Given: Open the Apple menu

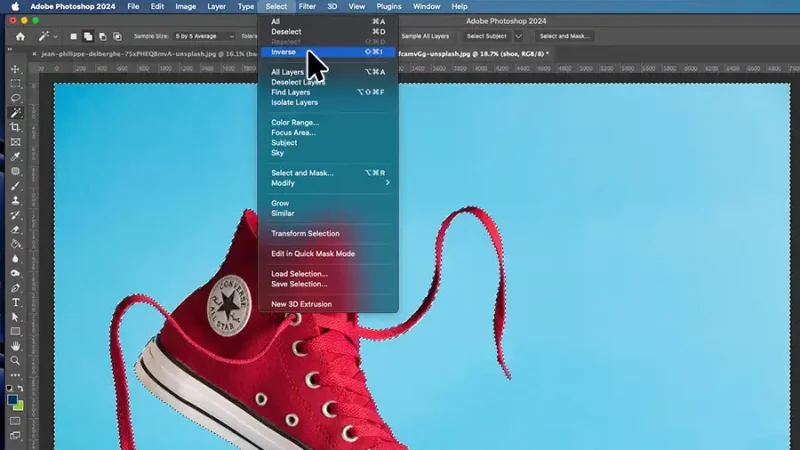Looking at the screenshot, I should [15, 7].
